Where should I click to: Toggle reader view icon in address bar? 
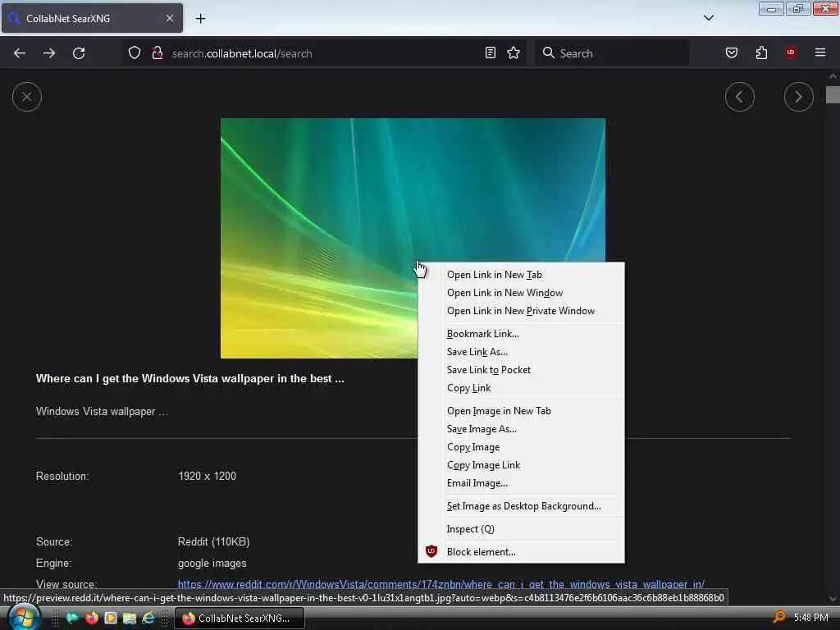pyautogui.click(x=491, y=53)
